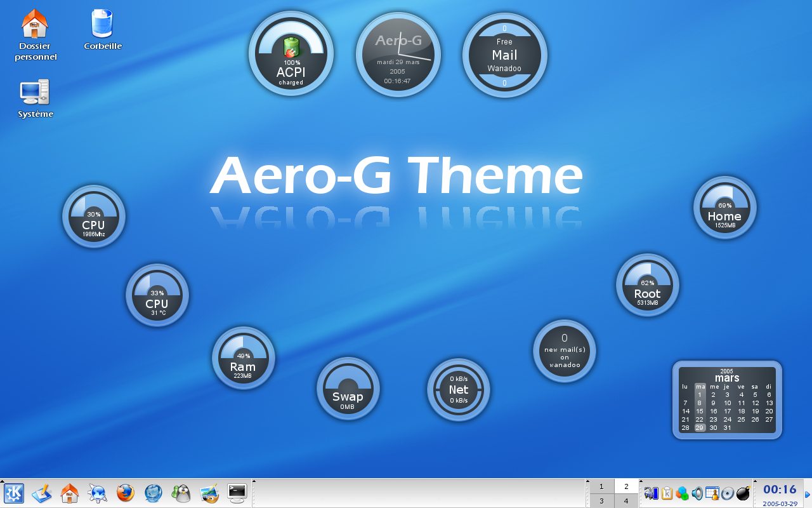The image size is (812, 508).
Task: Open the taskbar applet handle arrow after Konsole
Action: click(x=254, y=481)
